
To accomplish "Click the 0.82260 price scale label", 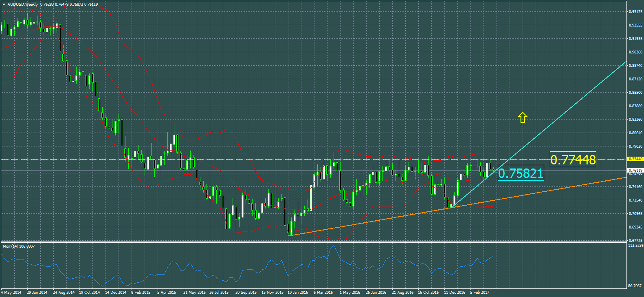I will pos(635,120).
